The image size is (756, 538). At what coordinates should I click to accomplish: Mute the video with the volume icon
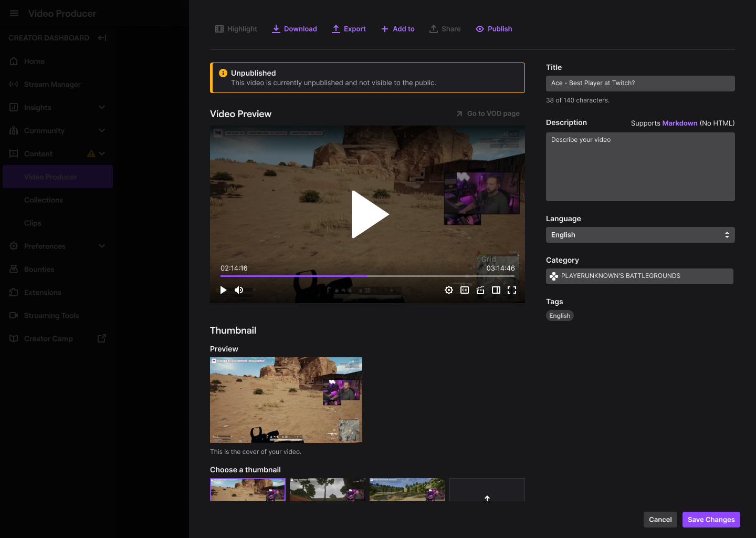pos(239,290)
